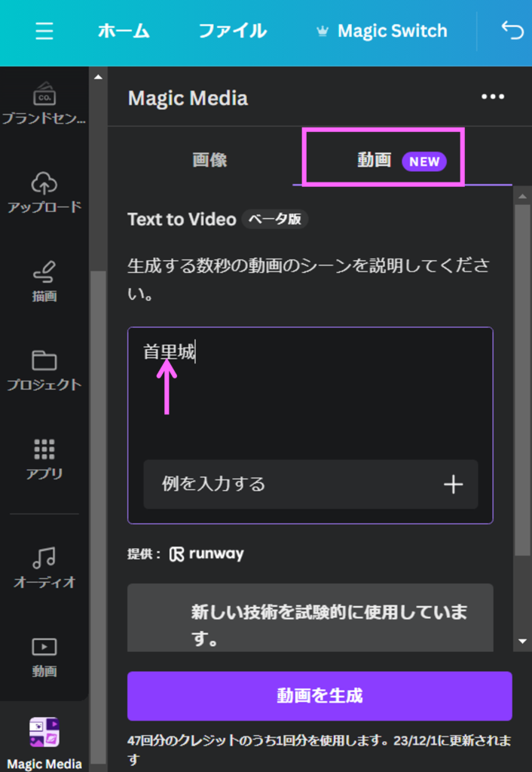Open the hamburger main menu
This screenshot has height=772, width=532.
(44, 32)
